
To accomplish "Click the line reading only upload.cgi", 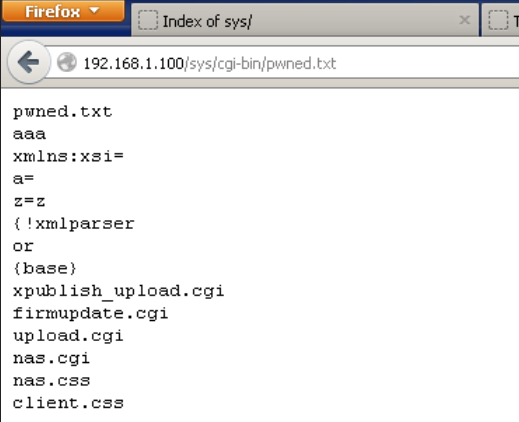I will click(x=68, y=336).
